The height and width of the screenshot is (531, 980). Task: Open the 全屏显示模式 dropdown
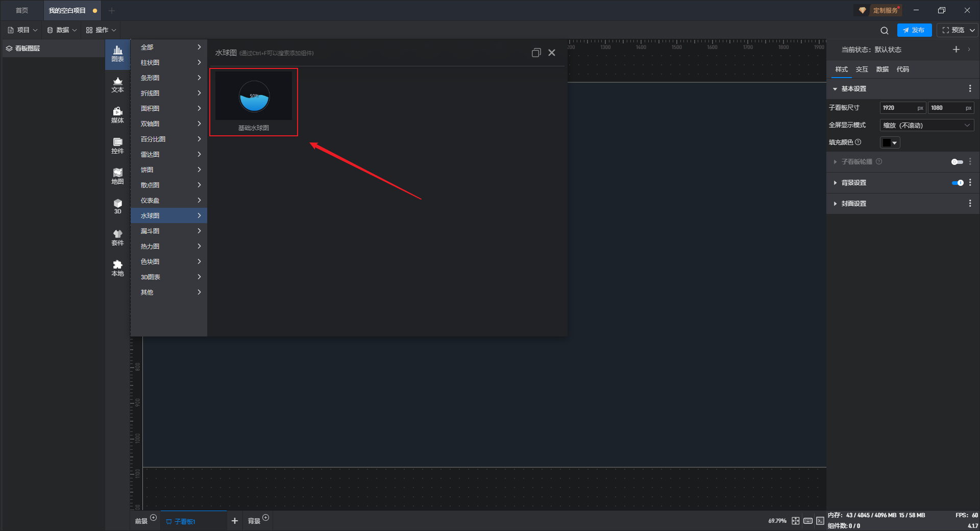(x=927, y=125)
